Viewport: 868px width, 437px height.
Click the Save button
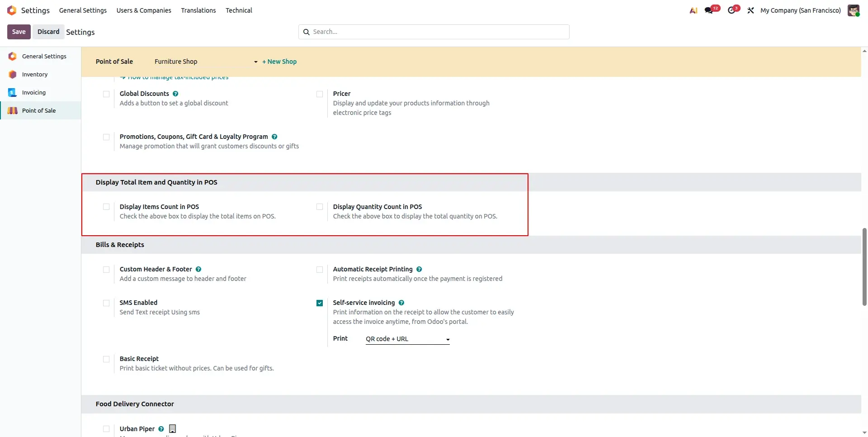[19, 32]
